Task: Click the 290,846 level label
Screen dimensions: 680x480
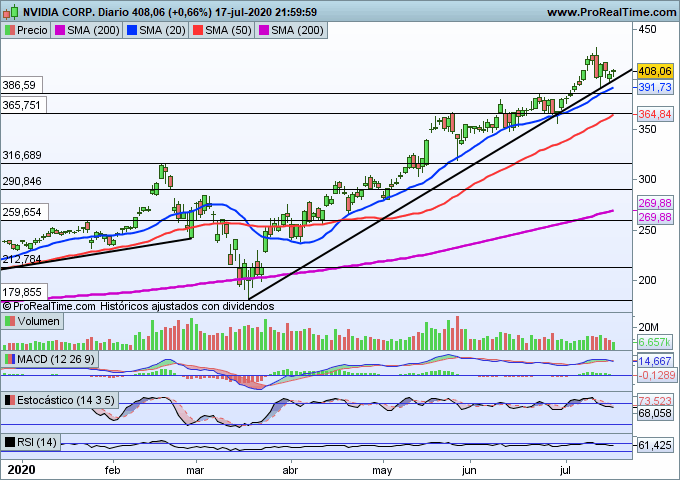Action: coord(22,181)
